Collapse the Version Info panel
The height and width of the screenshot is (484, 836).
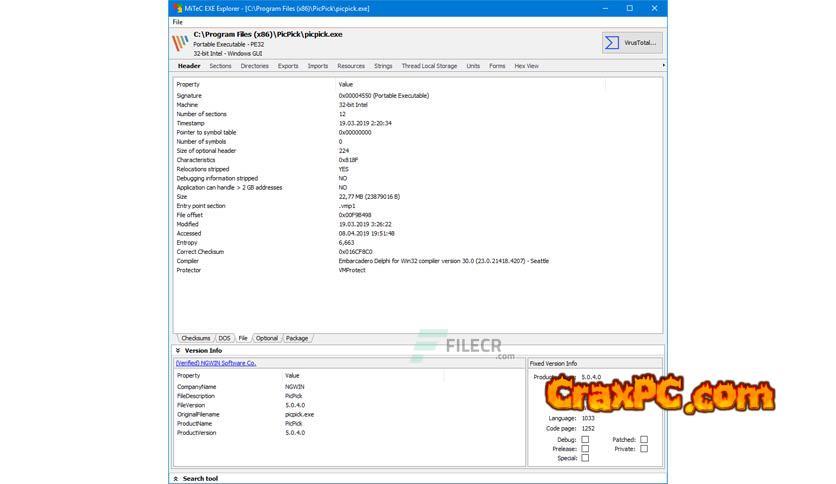pos(178,351)
